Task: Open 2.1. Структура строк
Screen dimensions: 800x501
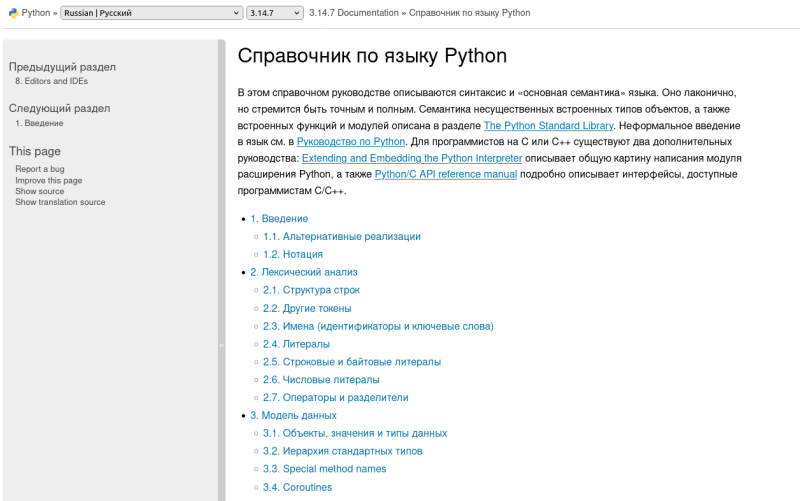Action: click(311, 290)
